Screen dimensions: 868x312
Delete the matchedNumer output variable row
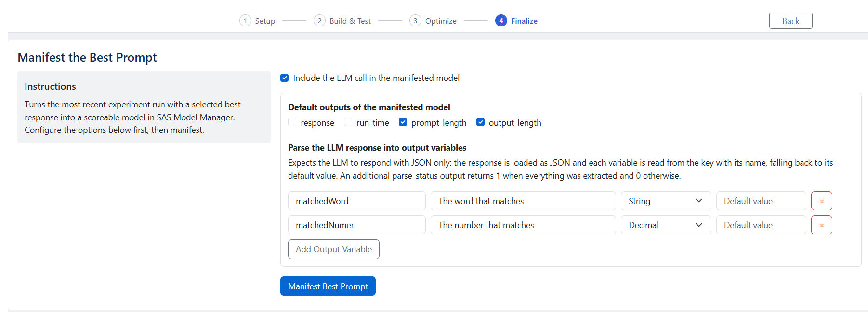[x=821, y=225]
